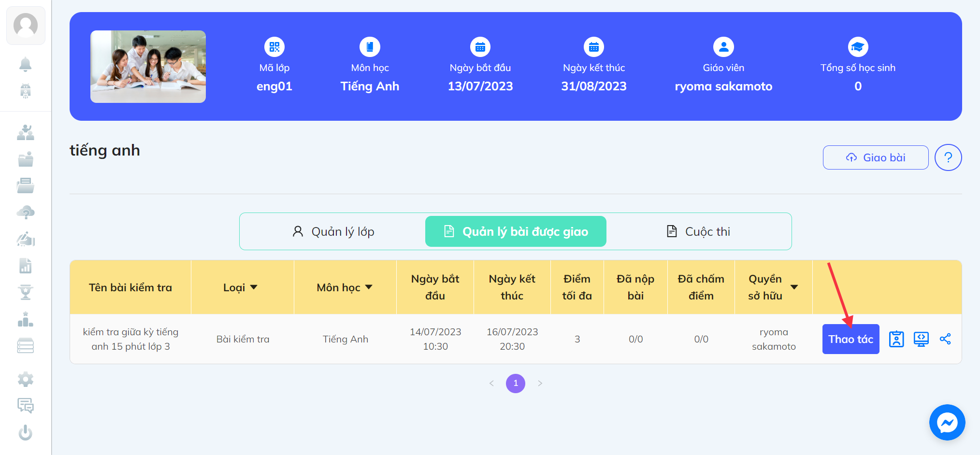
Task: Open settings gear in sidebar
Action: [x=25, y=380]
